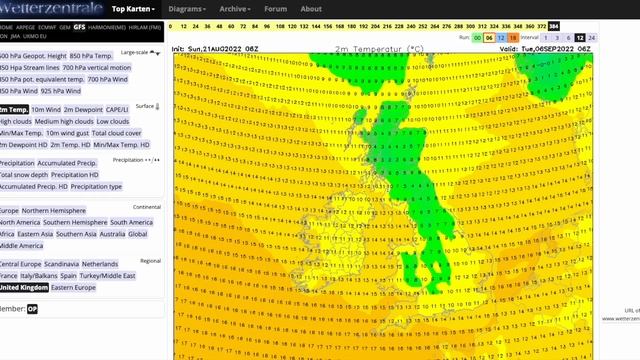Select run 12 (blue)

[501, 38]
